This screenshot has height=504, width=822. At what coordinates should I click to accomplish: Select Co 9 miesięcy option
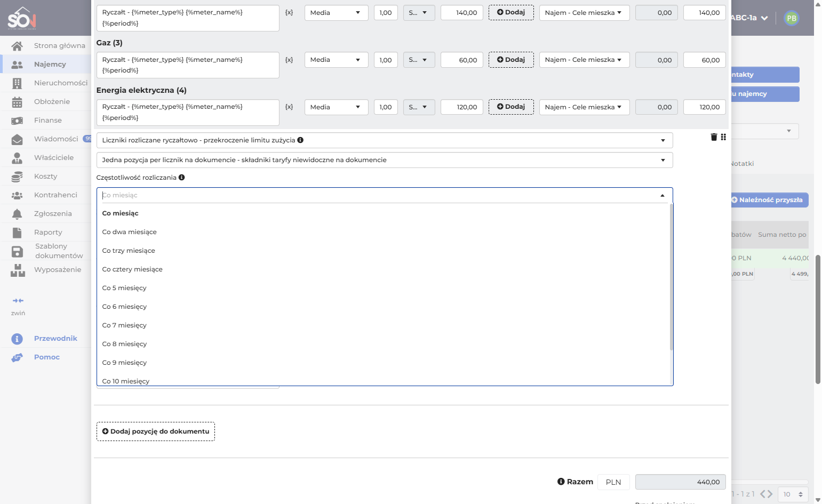[383, 363]
